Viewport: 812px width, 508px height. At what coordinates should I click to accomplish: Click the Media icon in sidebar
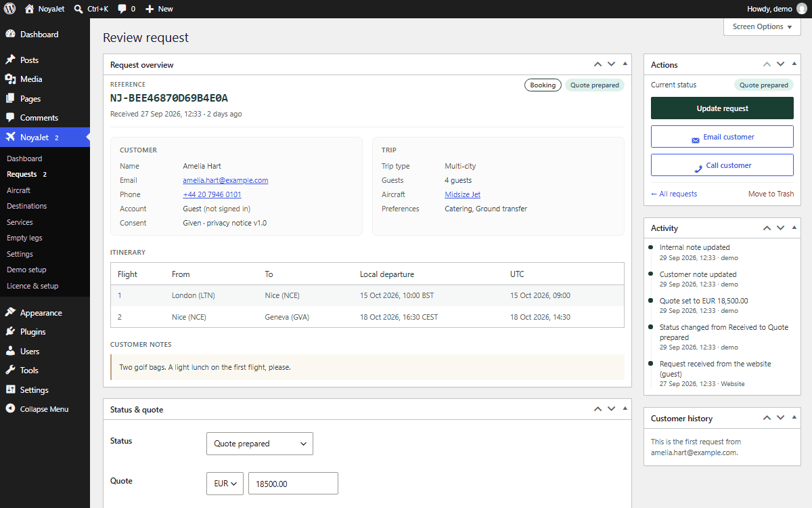click(x=10, y=79)
